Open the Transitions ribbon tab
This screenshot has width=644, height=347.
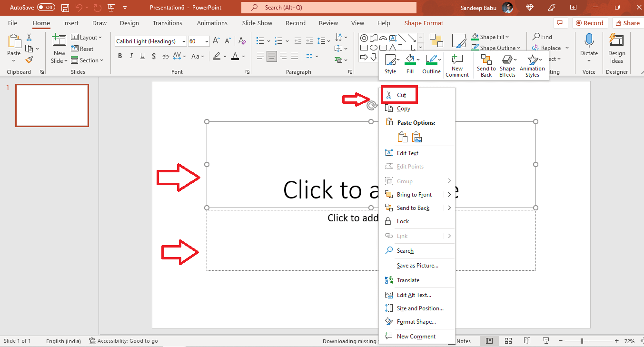tap(167, 23)
